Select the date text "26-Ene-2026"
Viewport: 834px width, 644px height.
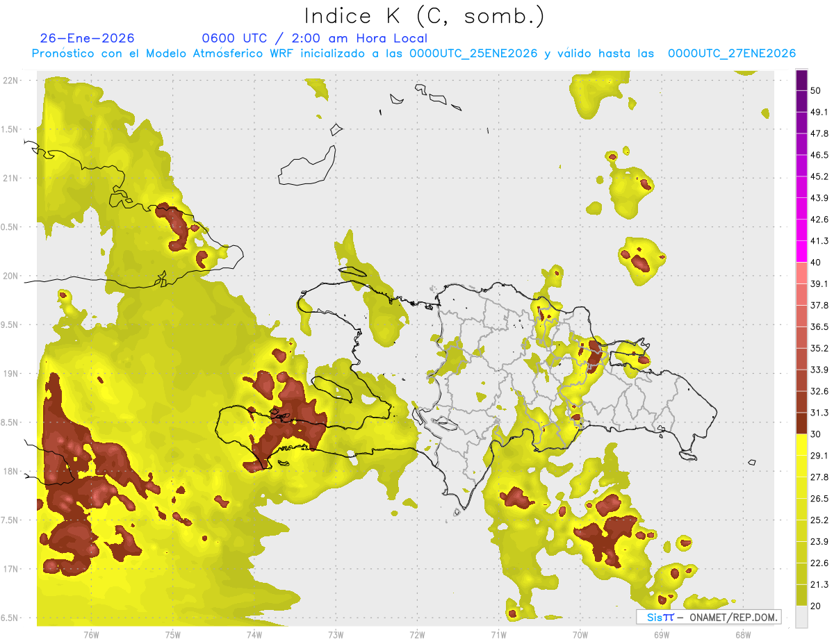(x=88, y=38)
